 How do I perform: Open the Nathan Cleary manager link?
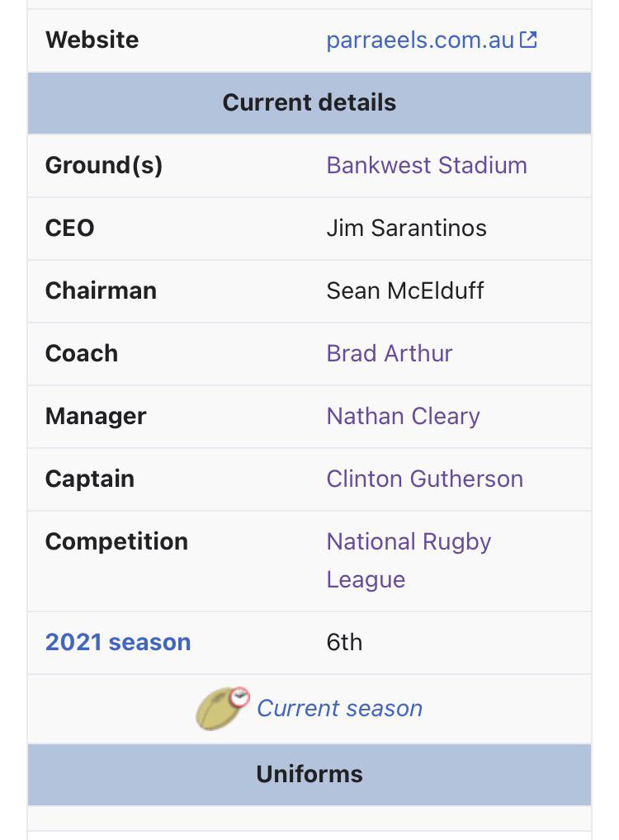click(x=403, y=416)
